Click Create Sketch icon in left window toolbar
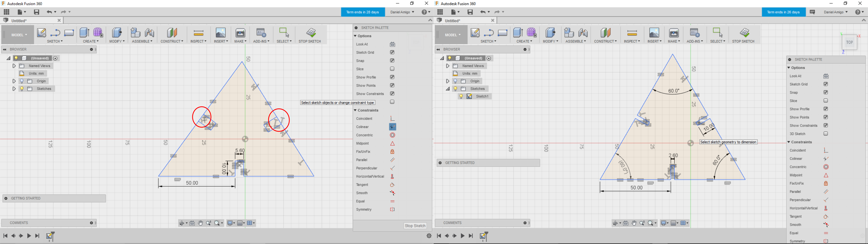Image resolution: width=868 pixels, height=244 pixels. (41, 33)
